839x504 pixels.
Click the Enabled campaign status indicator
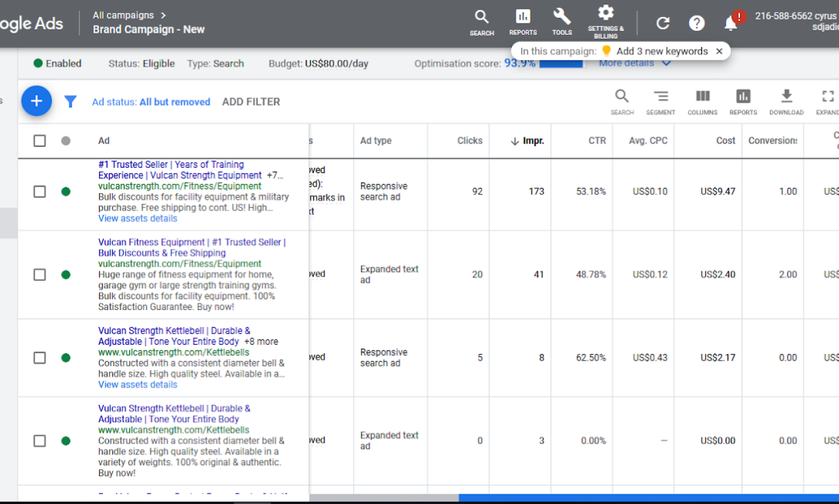58,64
